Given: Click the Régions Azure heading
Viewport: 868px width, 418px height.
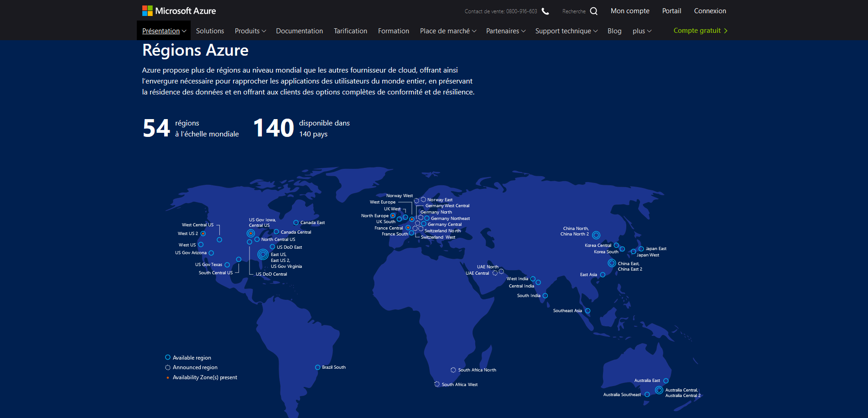Looking at the screenshot, I should point(195,50).
